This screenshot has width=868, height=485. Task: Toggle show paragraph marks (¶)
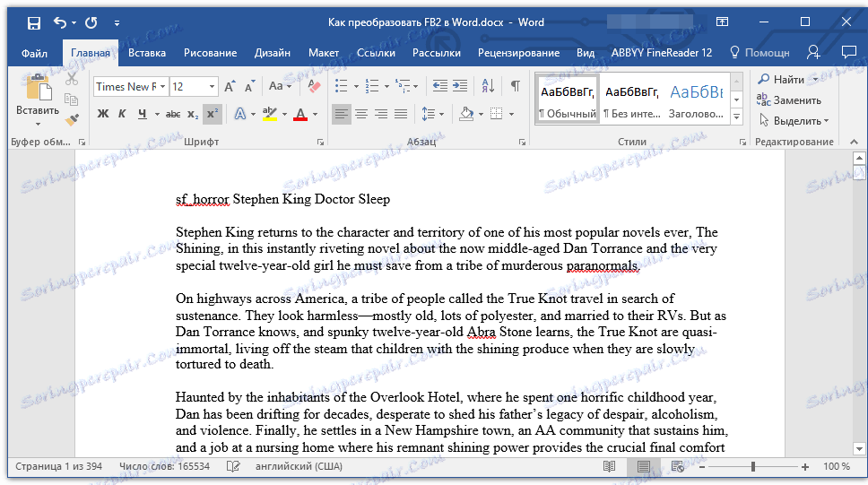(515, 86)
